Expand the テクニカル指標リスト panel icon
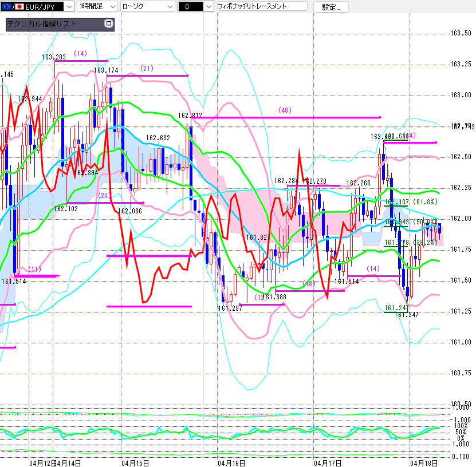This screenshot has width=476, height=467. click(108, 23)
